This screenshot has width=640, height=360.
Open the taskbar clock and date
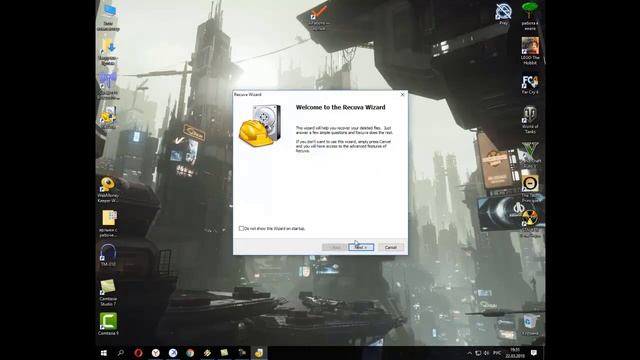tap(515, 353)
